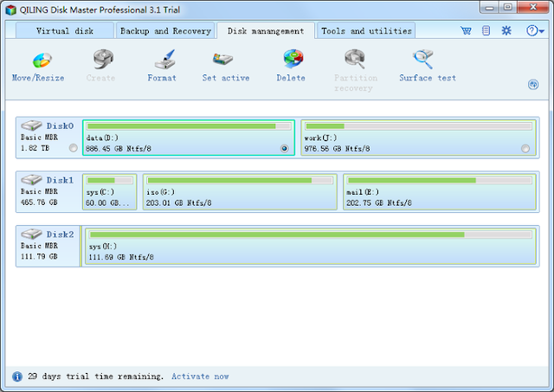Open the shopping cart purchase icon
Screen dimensions: 554x392
pyautogui.click(x=466, y=31)
